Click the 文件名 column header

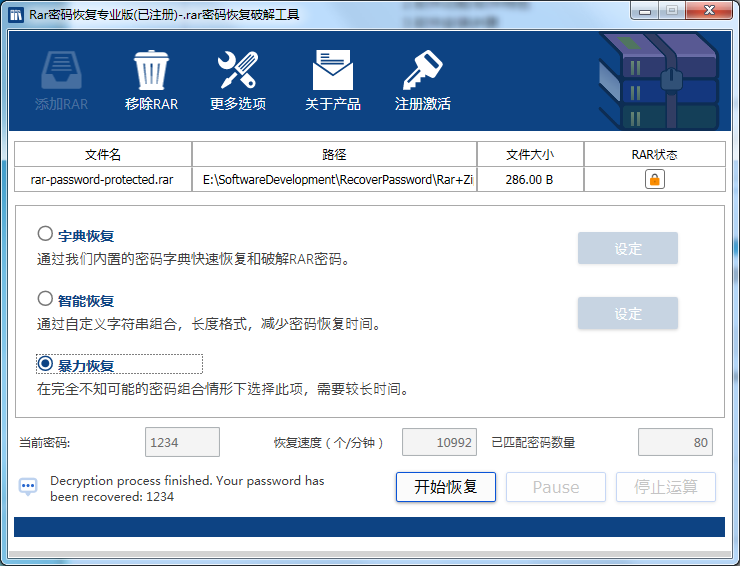pos(103,154)
